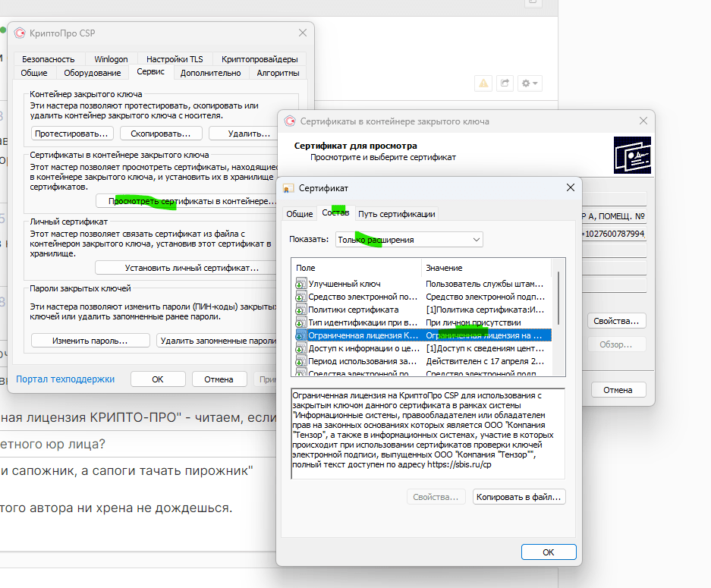
Task: Open the Криптопровайдеры tab
Action: [260, 59]
